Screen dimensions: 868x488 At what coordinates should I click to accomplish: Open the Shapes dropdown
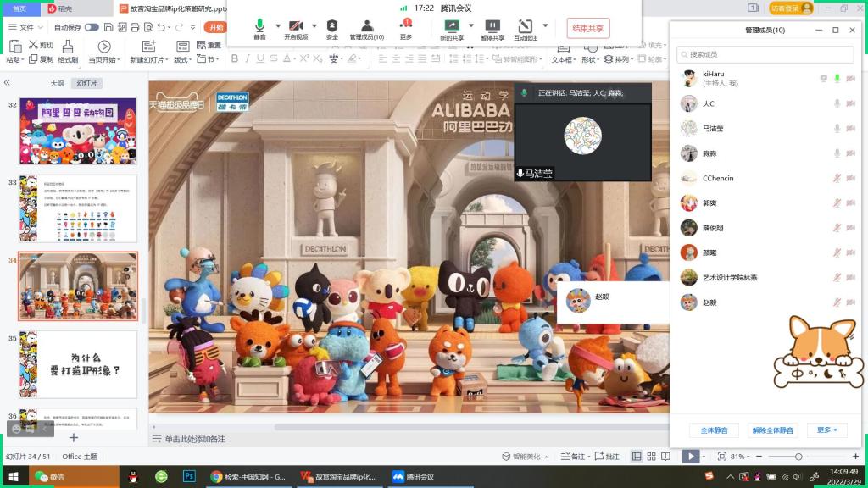(x=590, y=54)
